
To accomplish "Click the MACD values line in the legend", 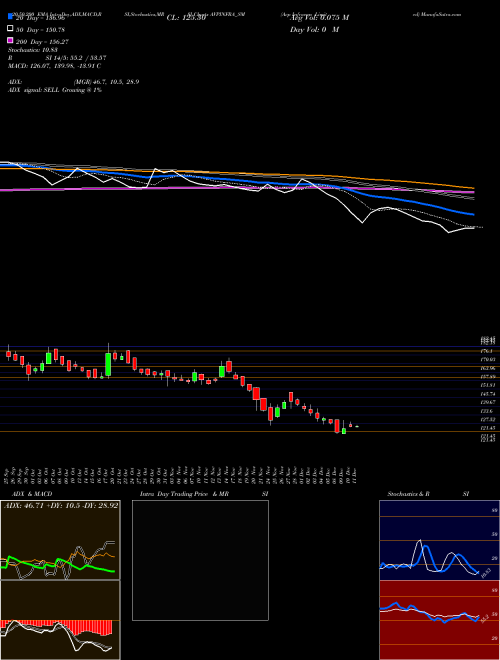I will (x=54, y=66).
